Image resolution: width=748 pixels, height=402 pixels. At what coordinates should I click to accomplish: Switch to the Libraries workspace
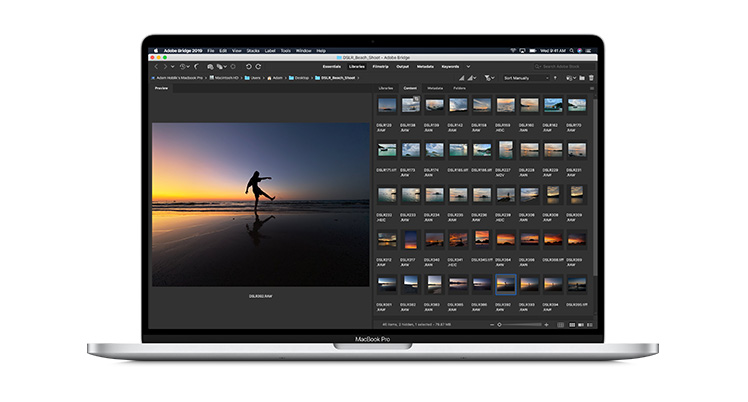coord(357,67)
